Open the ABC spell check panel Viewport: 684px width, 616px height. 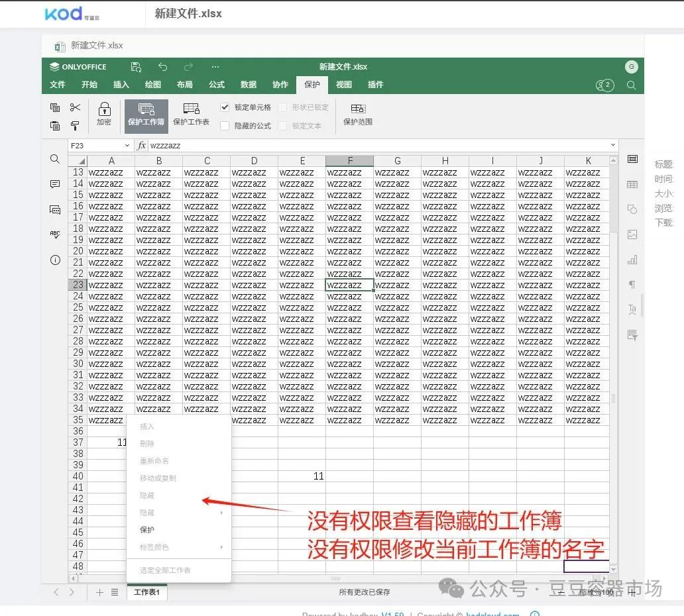[x=55, y=234]
